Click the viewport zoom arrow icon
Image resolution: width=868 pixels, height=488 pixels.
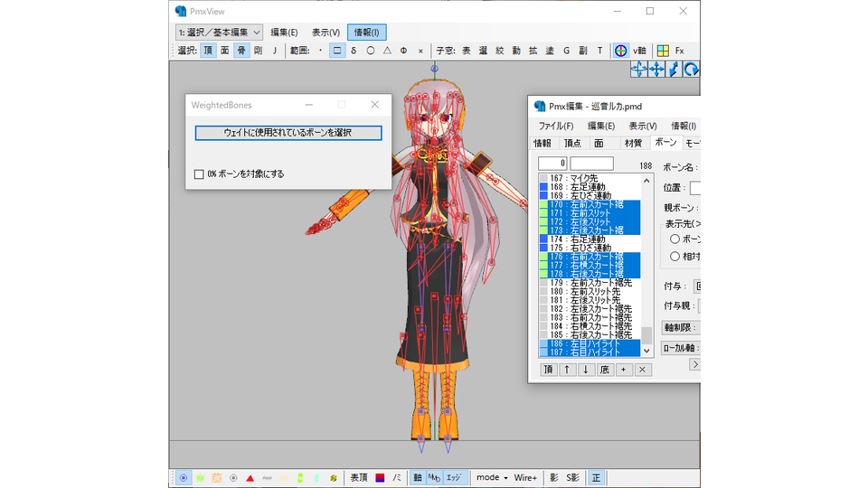click(674, 70)
